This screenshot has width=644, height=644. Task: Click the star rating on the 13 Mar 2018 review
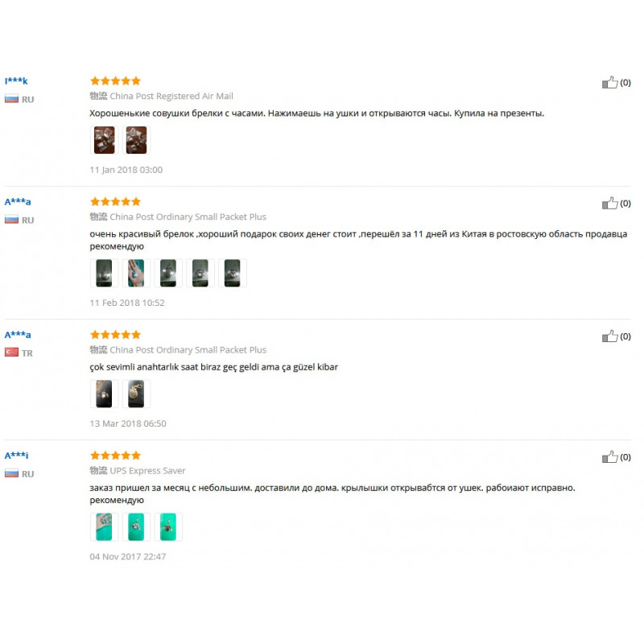point(115,334)
